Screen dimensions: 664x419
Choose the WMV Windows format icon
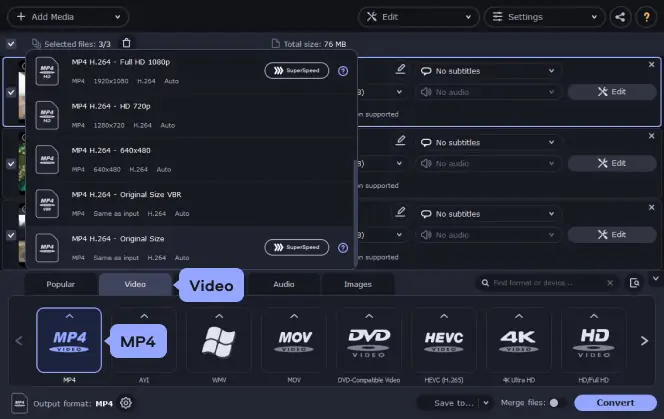tap(219, 340)
